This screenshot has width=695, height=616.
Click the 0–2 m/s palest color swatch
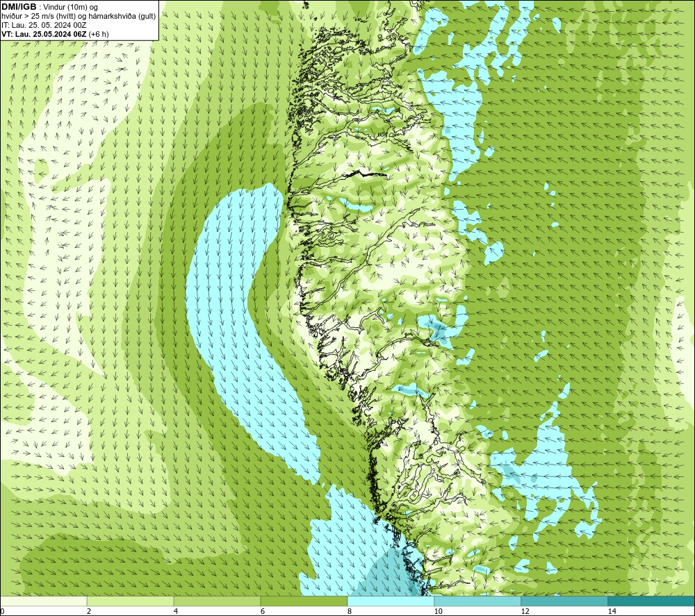click(43, 601)
